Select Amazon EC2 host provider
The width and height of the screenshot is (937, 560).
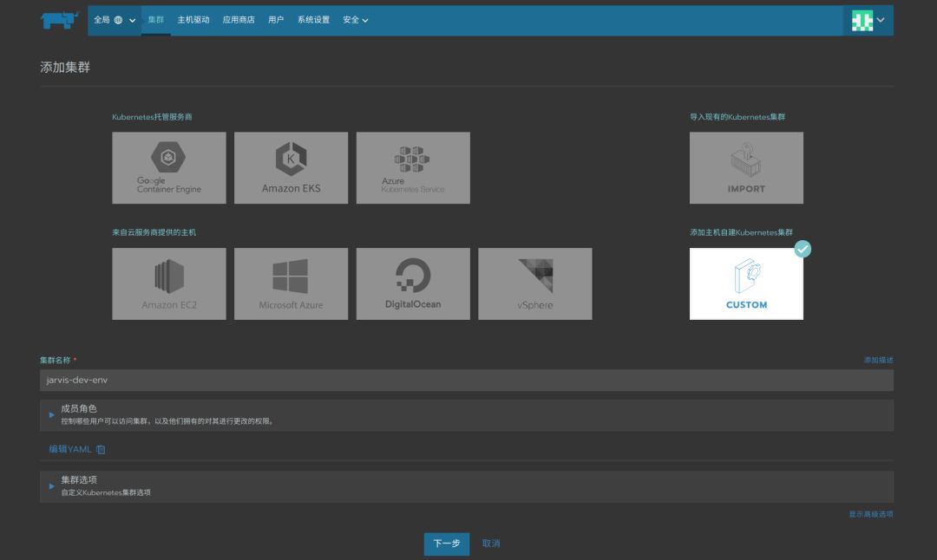pyautogui.click(x=169, y=283)
